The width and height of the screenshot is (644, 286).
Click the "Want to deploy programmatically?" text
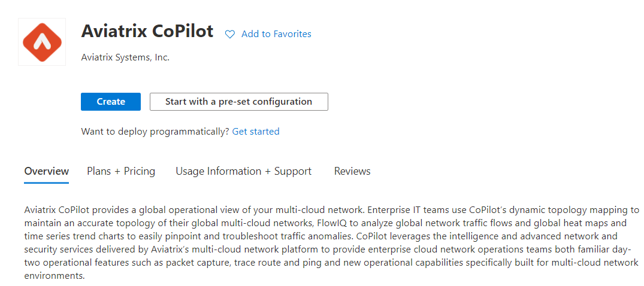(155, 132)
